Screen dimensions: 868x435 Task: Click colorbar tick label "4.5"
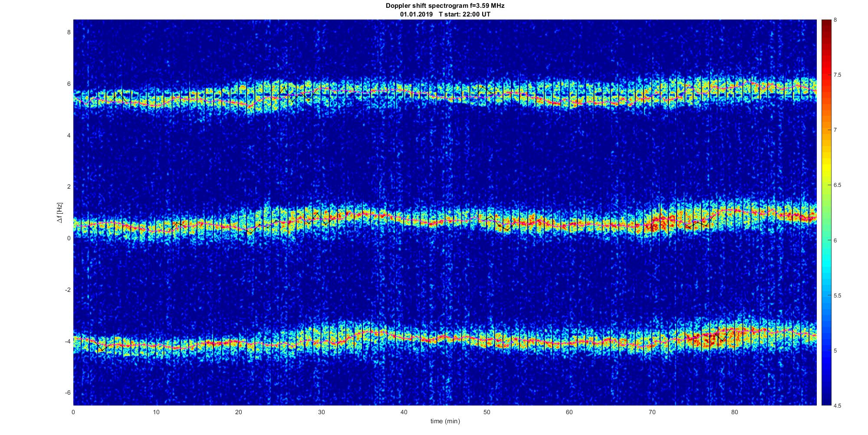tap(838, 406)
